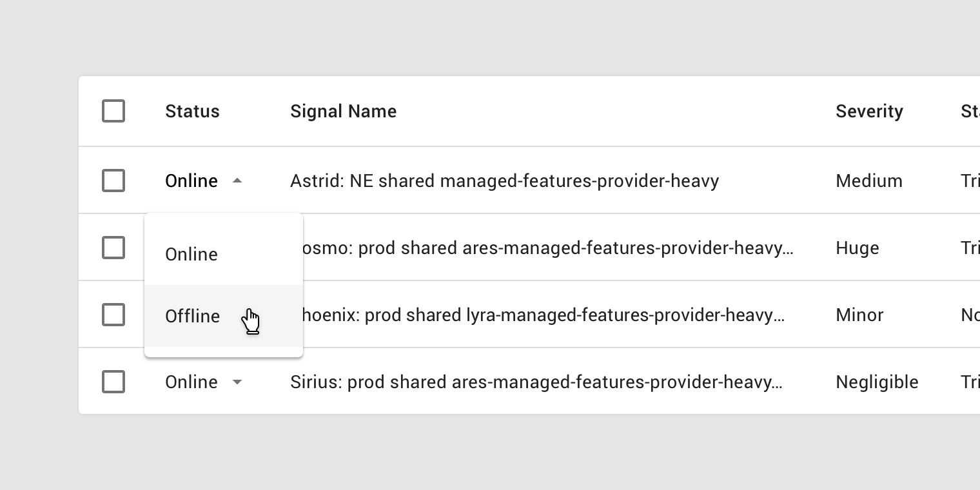Screen dimensions: 980x490
Task: Check the Cosmo row checkbox
Action: coord(113,248)
